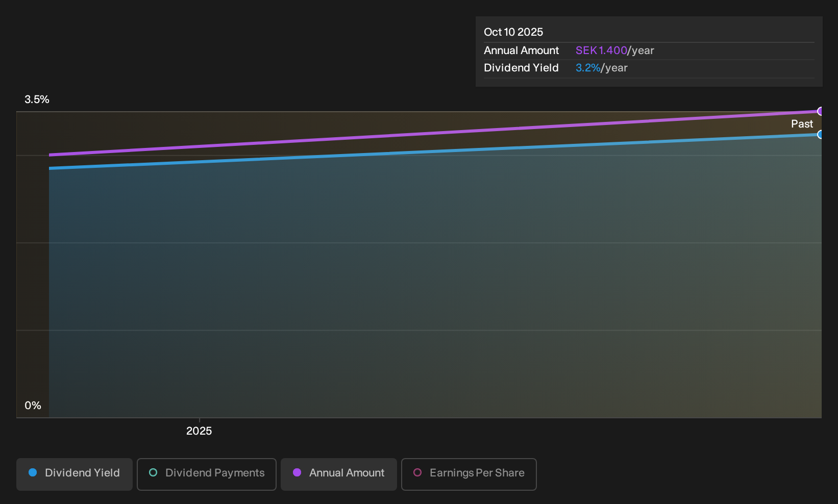
Task: Click the blue Dividend Yield legend dot
Action: [33, 473]
